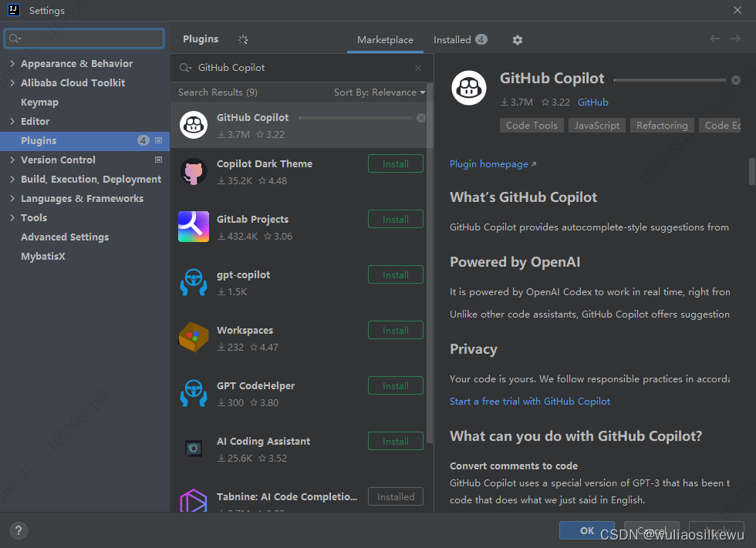
Task: Click the Copilot Dark Theme plugin icon
Action: [194, 171]
